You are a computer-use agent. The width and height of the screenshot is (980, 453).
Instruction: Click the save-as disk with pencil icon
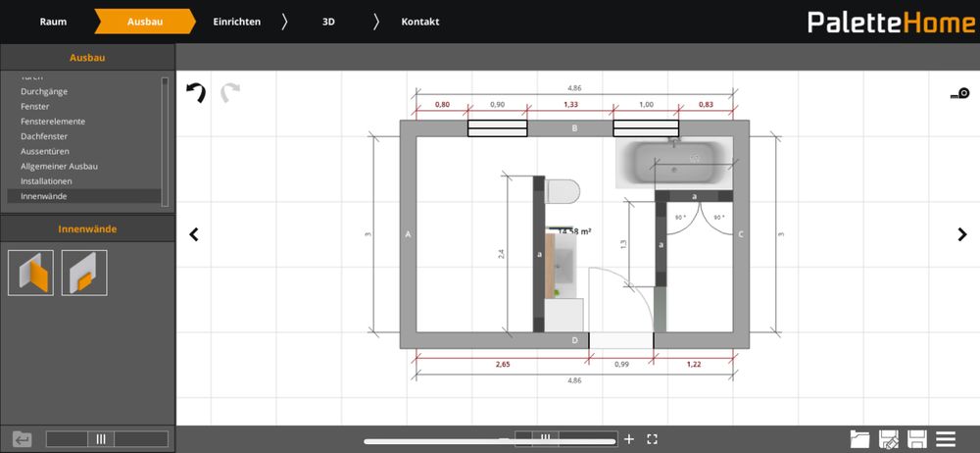point(890,439)
